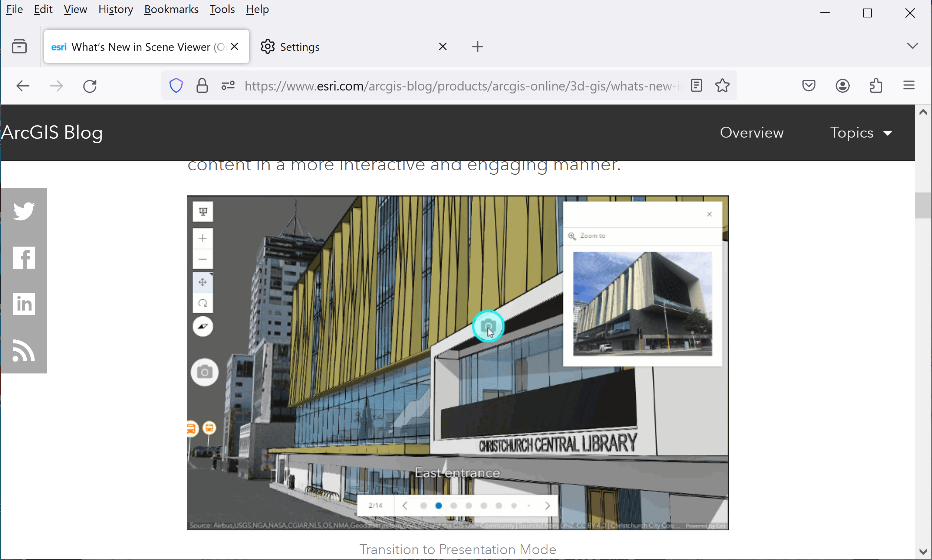Click the scrollbar up arrow
This screenshot has height=560, width=932.
[x=923, y=112]
